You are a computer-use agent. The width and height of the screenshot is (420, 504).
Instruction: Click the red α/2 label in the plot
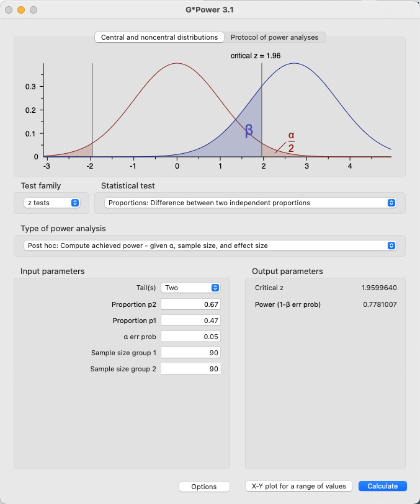(291, 141)
